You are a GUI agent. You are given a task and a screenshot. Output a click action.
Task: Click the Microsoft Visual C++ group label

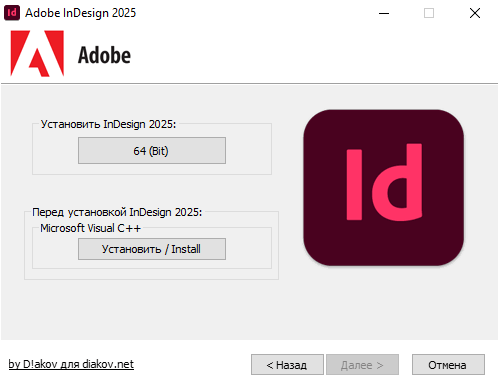click(91, 228)
